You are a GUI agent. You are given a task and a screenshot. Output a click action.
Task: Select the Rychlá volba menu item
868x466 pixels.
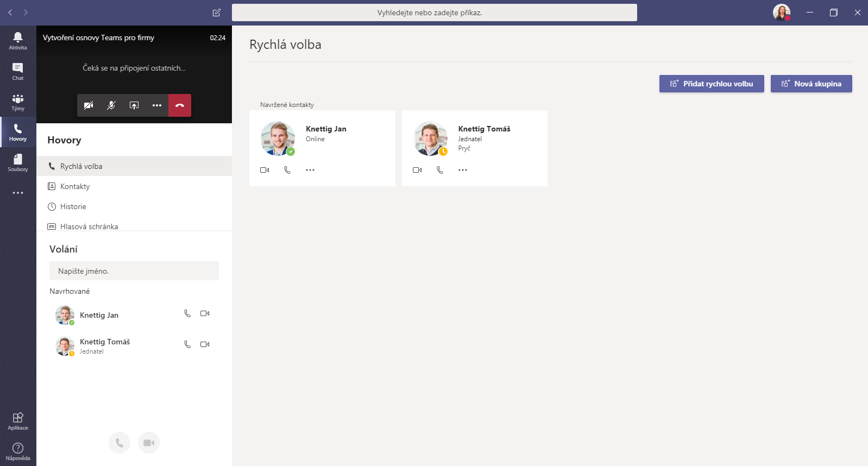[x=134, y=166]
